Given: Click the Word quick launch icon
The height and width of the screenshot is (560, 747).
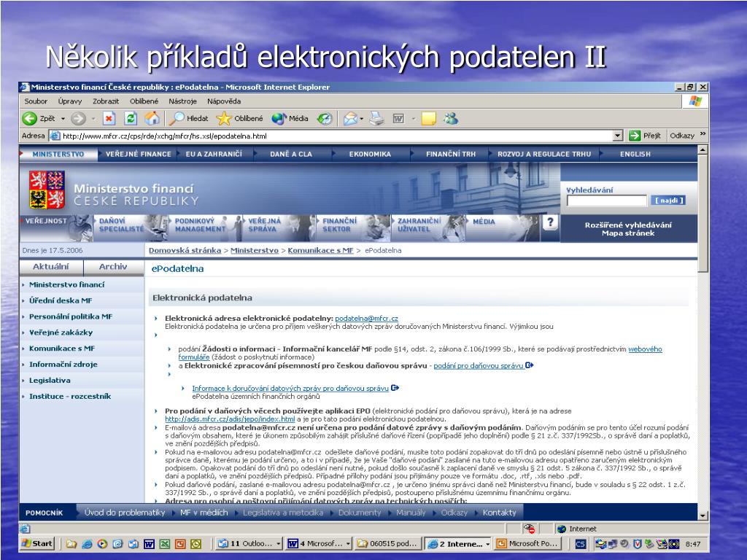Looking at the screenshot, I should click(149, 544).
